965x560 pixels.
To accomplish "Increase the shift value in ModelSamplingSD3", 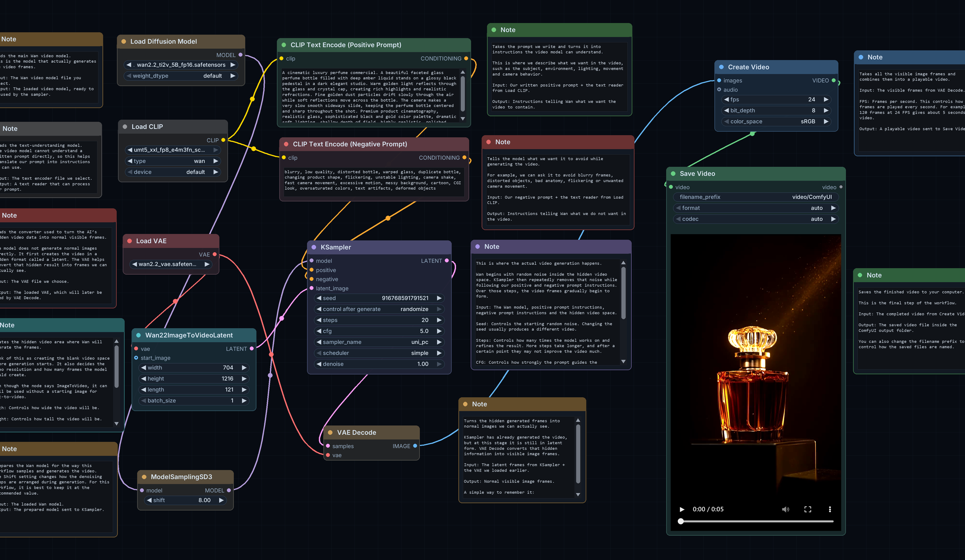I will pyautogui.click(x=221, y=500).
